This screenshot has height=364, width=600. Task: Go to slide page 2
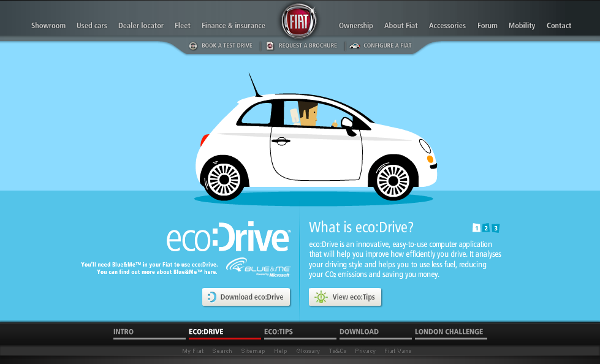(x=486, y=228)
